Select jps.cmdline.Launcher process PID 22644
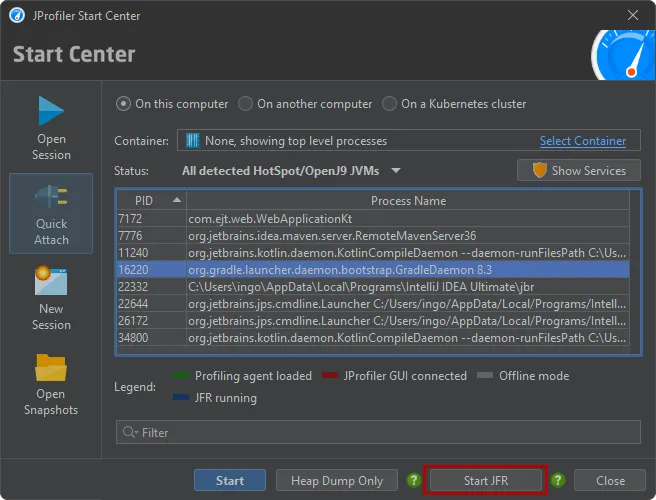Viewport: 656px width, 500px height. pyautogui.click(x=373, y=303)
